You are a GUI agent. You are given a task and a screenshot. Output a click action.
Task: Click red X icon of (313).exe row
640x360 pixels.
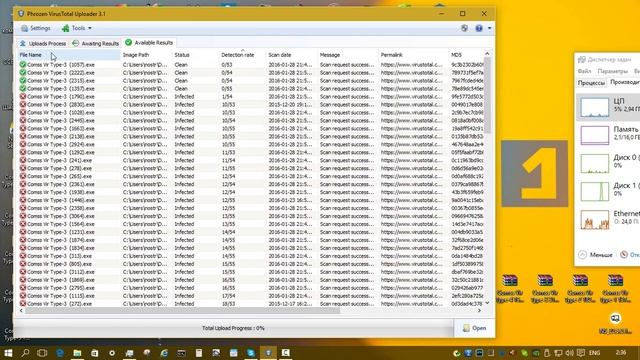[23, 256]
